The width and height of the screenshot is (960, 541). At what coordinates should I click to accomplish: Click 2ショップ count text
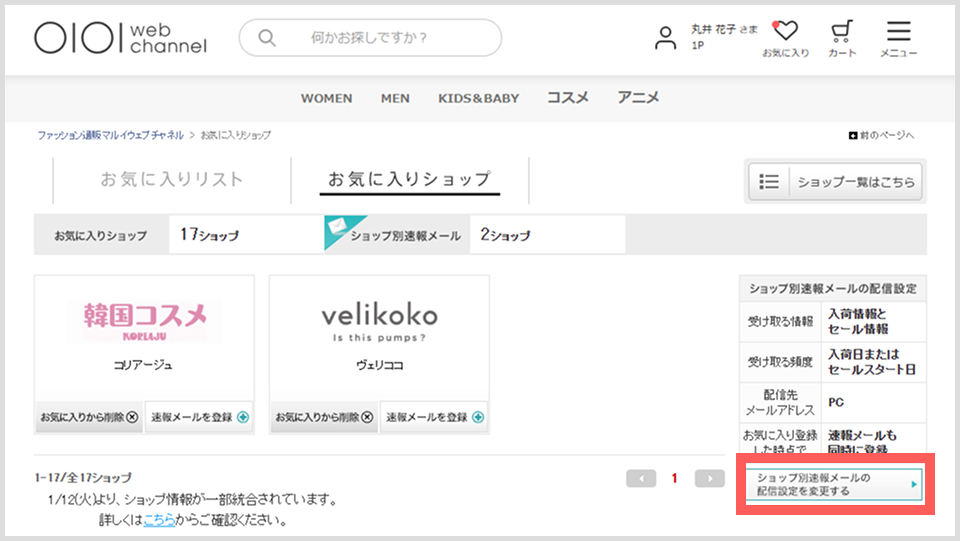[505, 235]
